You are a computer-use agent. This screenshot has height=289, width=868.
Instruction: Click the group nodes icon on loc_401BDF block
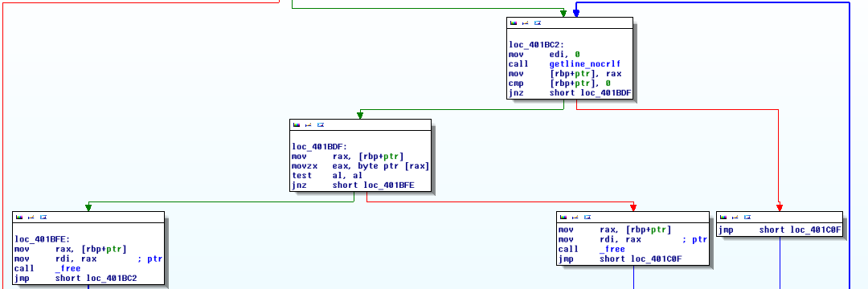click(x=321, y=125)
